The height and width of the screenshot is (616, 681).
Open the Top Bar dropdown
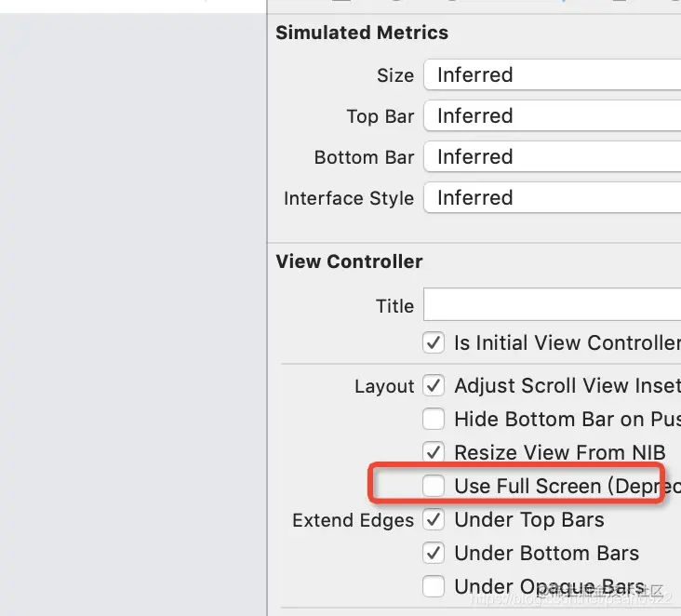(552, 116)
